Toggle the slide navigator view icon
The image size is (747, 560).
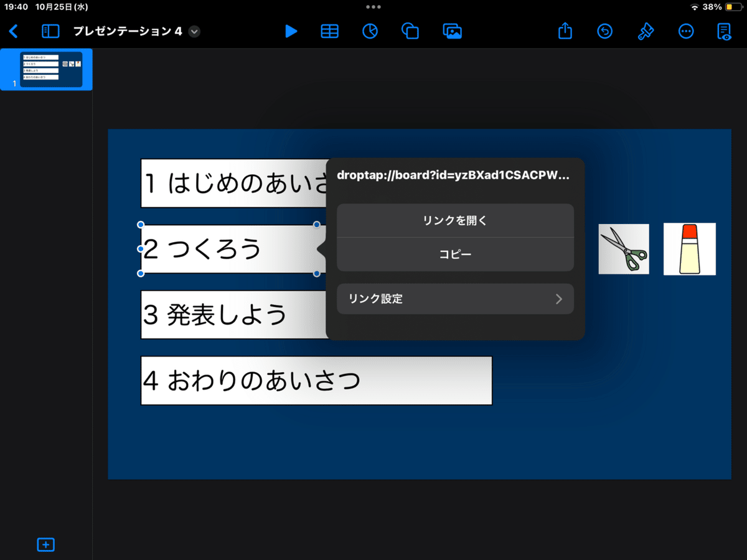click(x=50, y=31)
